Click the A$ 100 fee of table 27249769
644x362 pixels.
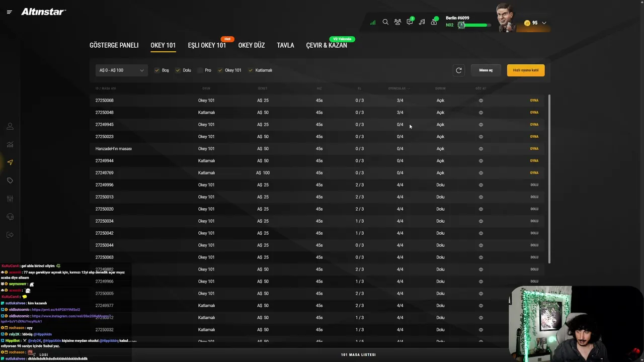coord(263,173)
